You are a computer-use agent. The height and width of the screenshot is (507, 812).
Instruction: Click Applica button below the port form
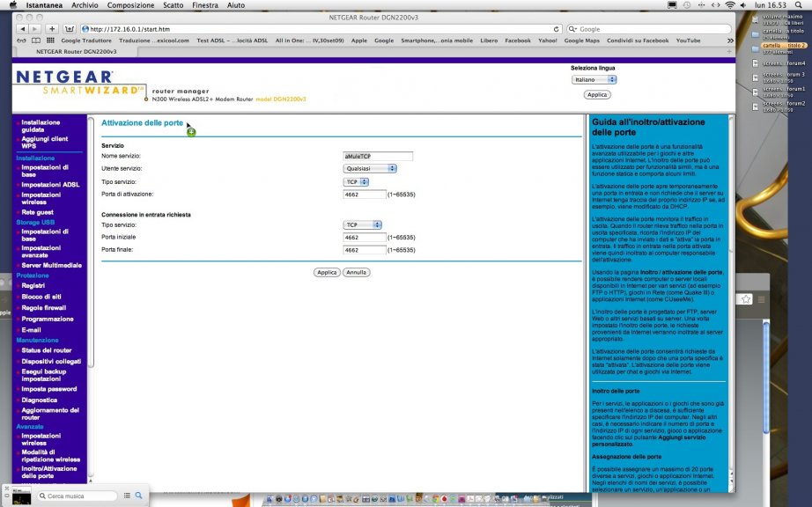(x=327, y=272)
